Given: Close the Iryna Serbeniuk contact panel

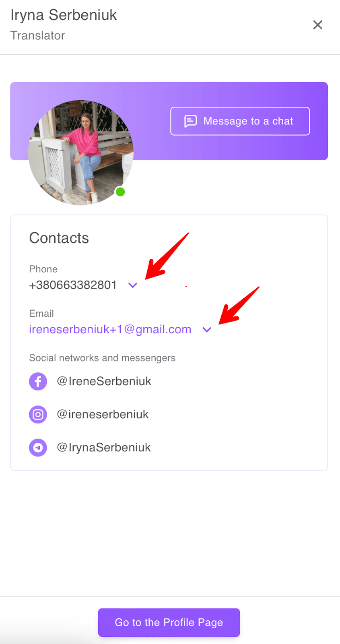Looking at the screenshot, I should [x=318, y=25].
